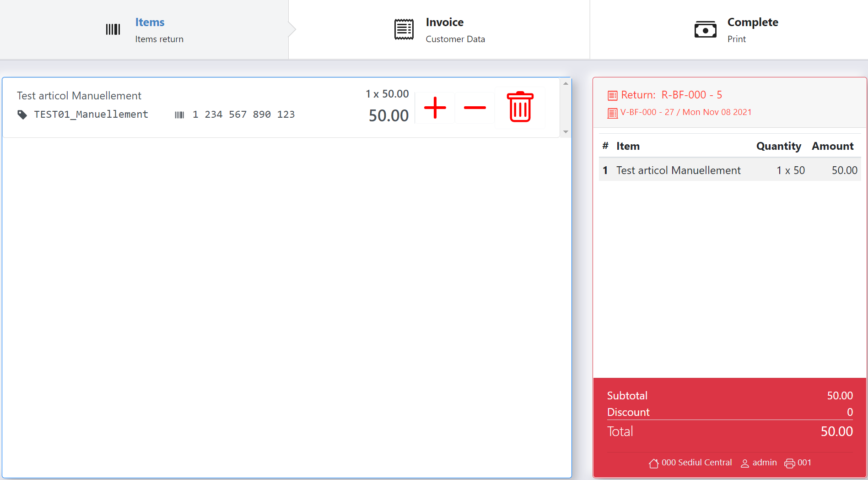Click the user icon beside admin
The image size is (868, 480).
tap(745, 464)
